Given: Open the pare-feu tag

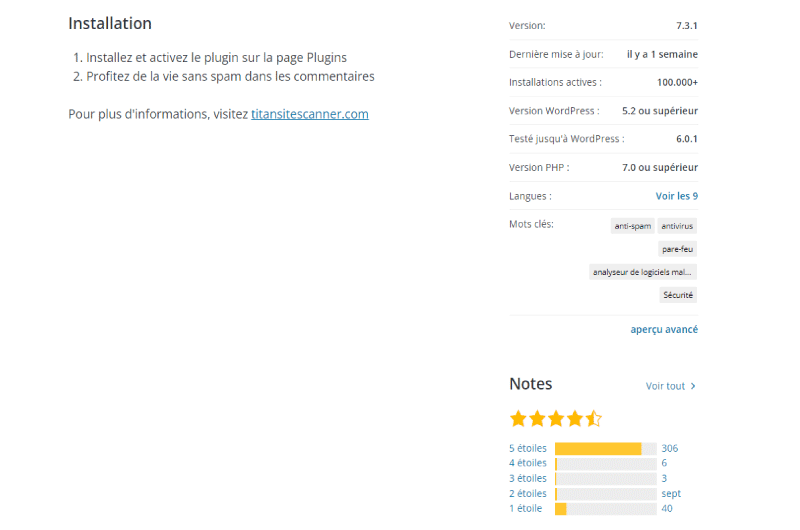Looking at the screenshot, I should pos(678,249).
